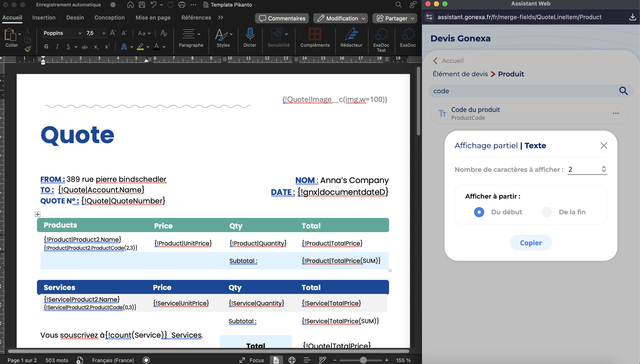The image size is (640, 364).
Task: Apply subscript formatting
Action: 96,47
